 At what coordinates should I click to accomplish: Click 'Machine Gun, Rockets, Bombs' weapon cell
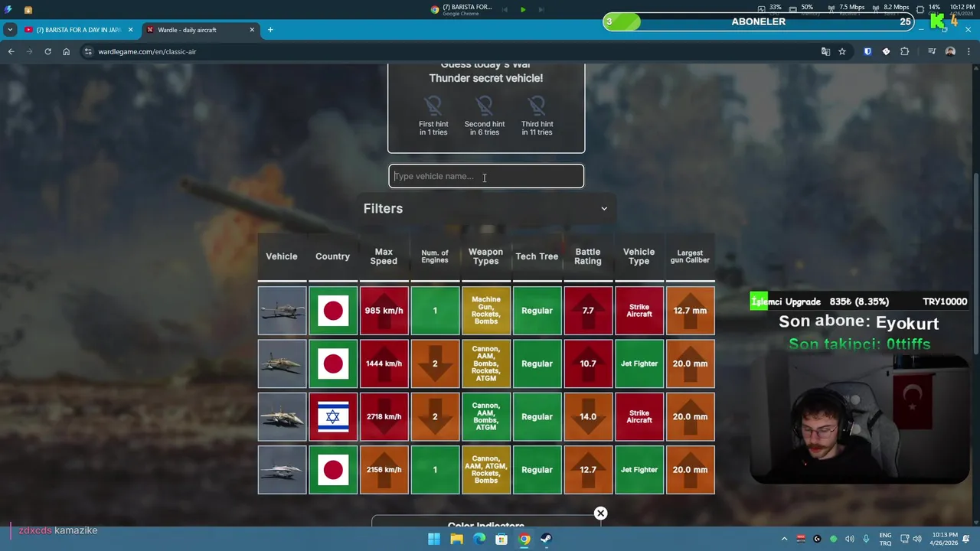click(486, 311)
